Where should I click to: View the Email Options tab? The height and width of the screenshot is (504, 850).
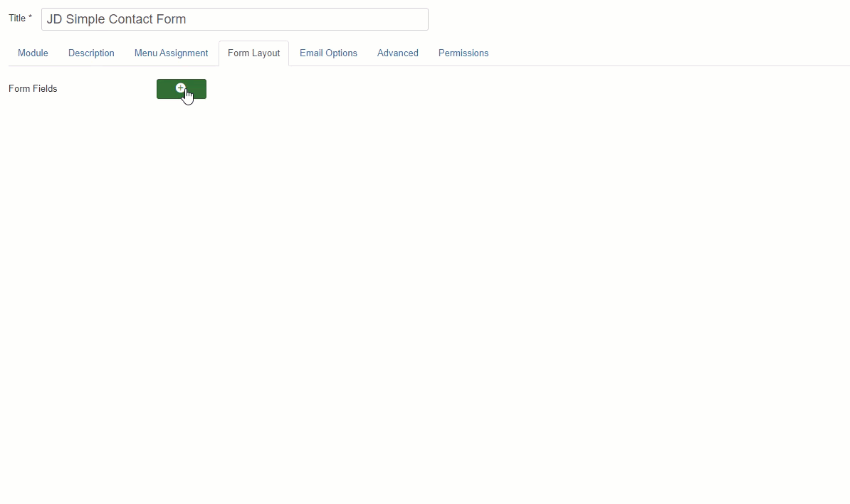(328, 53)
